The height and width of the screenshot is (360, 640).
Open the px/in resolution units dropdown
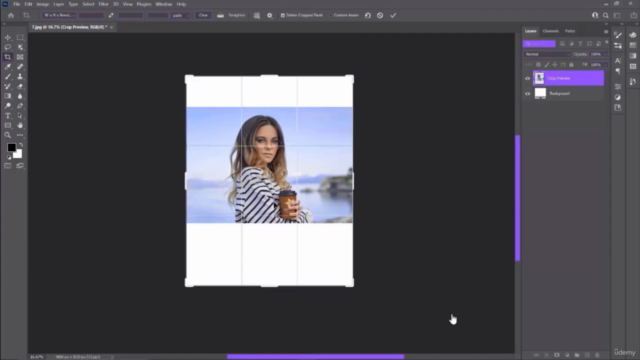point(181,16)
